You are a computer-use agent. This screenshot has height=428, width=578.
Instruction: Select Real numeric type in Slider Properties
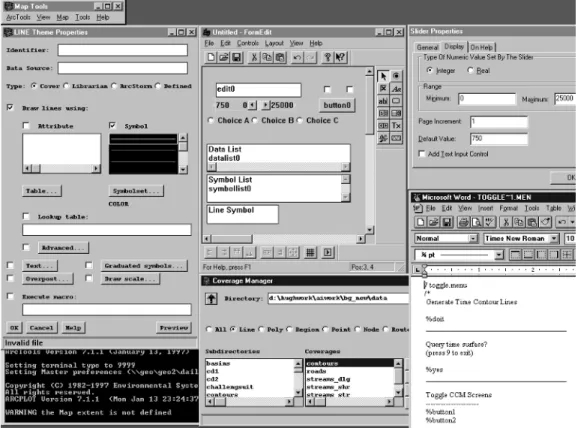coord(470,70)
